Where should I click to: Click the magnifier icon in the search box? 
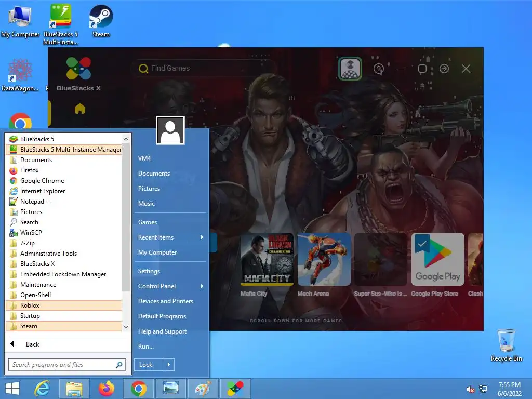tap(119, 365)
